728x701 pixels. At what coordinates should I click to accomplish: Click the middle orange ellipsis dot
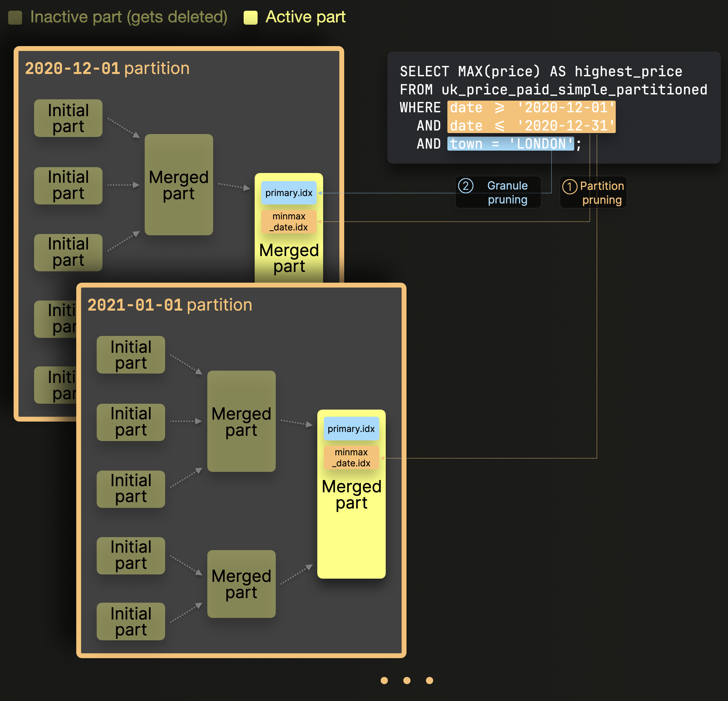(407, 680)
